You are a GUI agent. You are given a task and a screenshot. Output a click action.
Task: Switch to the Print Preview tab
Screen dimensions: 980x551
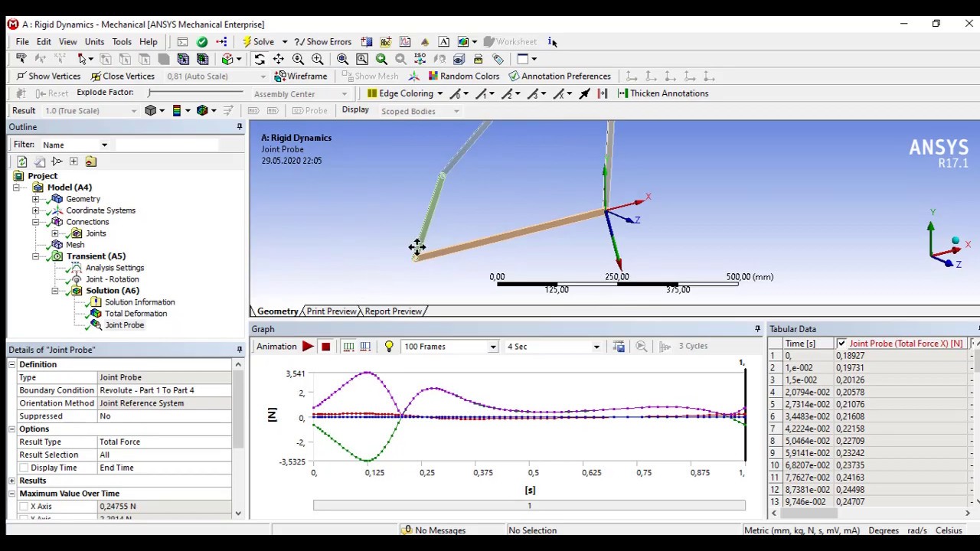click(x=331, y=311)
